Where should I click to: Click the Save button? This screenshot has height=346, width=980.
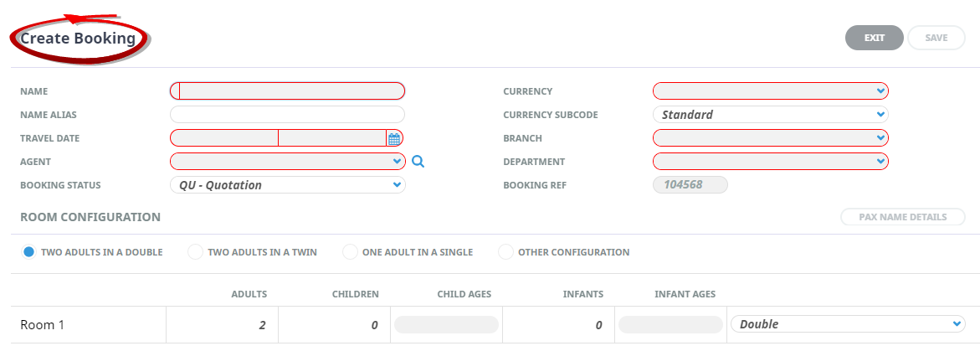[936, 38]
